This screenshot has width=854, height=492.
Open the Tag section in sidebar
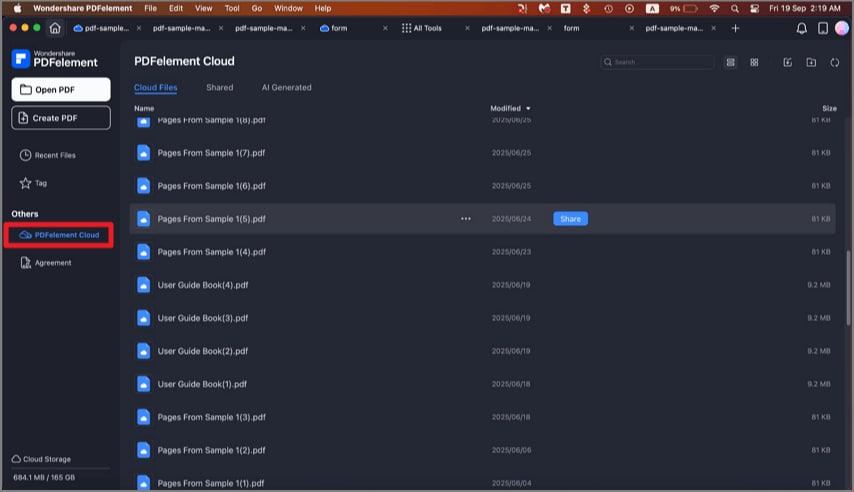coord(33,183)
